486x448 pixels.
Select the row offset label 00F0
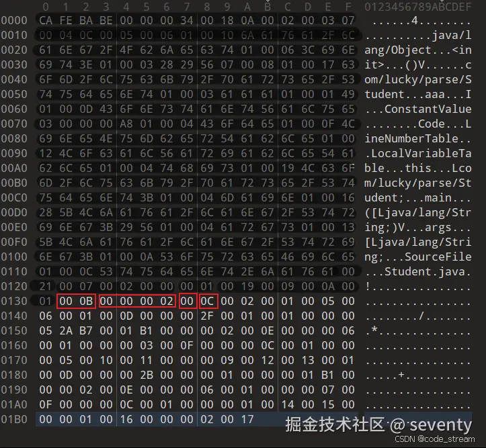14,242
